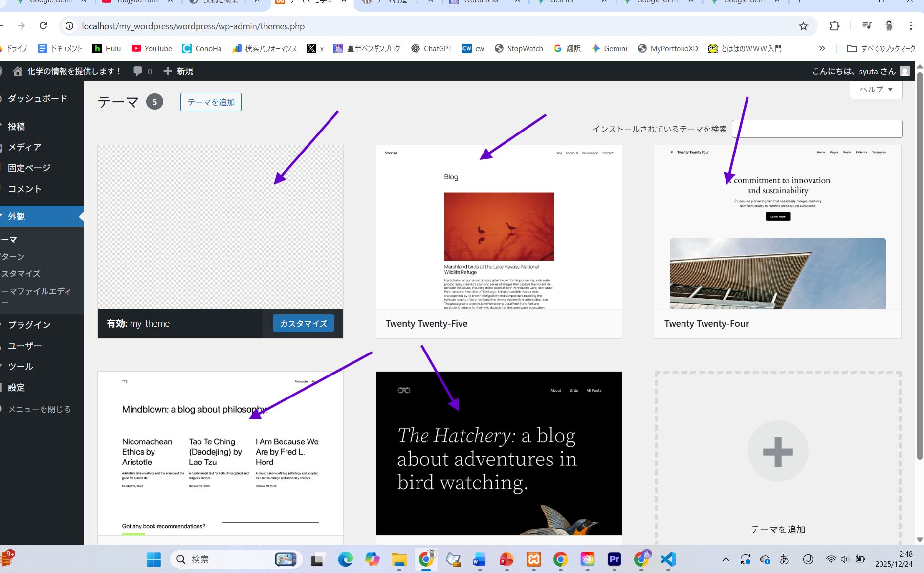
Task: Launch Visual Studio Code from the taskbar
Action: 668,559
